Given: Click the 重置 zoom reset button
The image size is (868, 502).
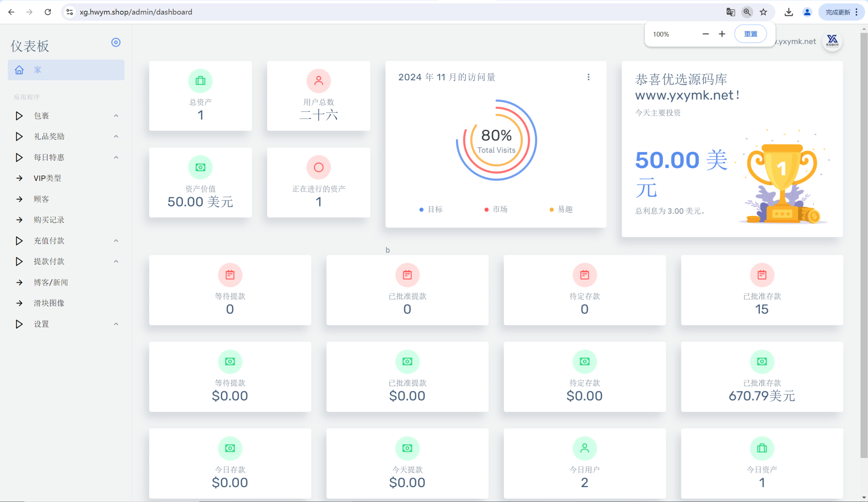Looking at the screenshot, I should tap(750, 34).
